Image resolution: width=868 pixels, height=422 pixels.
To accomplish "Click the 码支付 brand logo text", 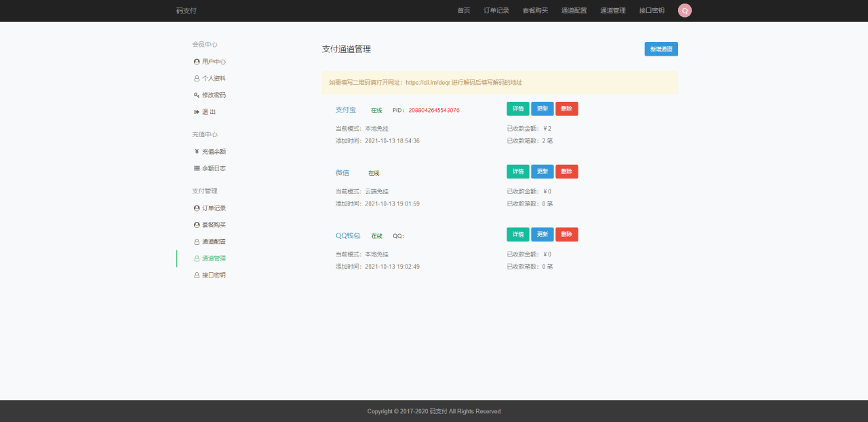I will pos(186,11).
